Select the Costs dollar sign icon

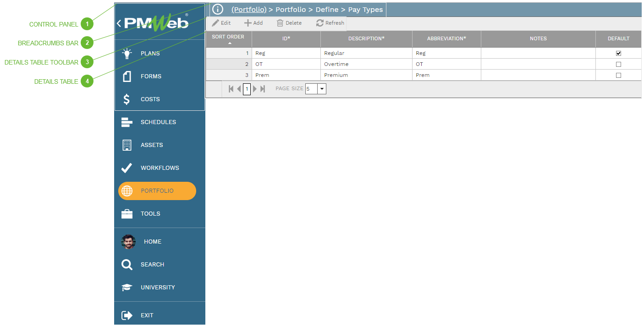pos(127,99)
